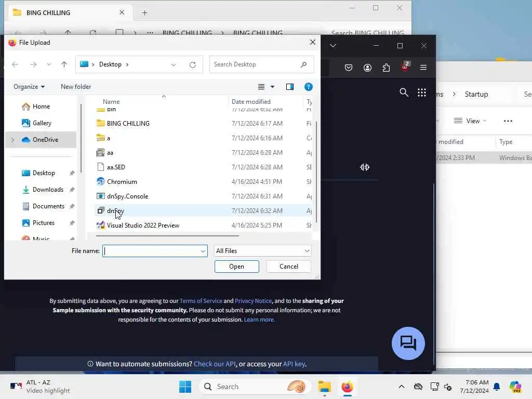Select the aa application file

(x=110, y=153)
